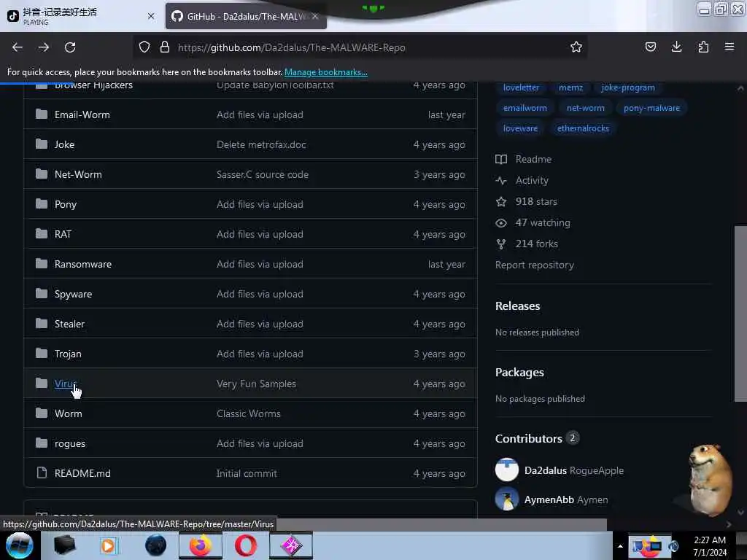
Task: Select the joke-program topic tag
Action: tap(628, 87)
